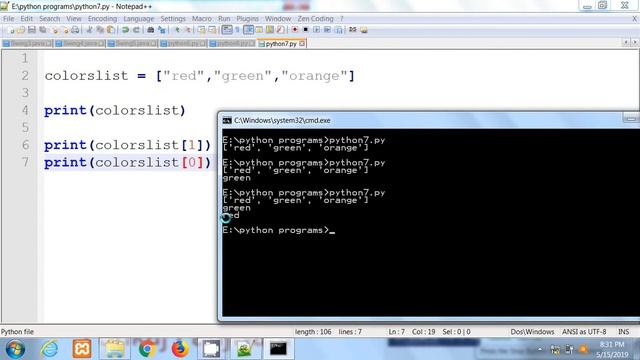The height and width of the screenshot is (360, 640).
Task: Open Find with the binoculars icon
Action: tap(151, 30)
